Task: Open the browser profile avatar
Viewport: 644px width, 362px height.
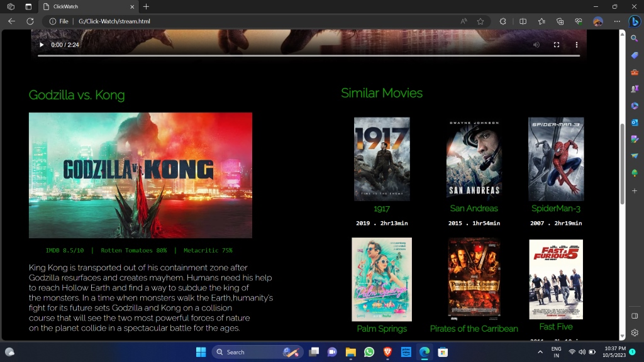Action: click(598, 21)
